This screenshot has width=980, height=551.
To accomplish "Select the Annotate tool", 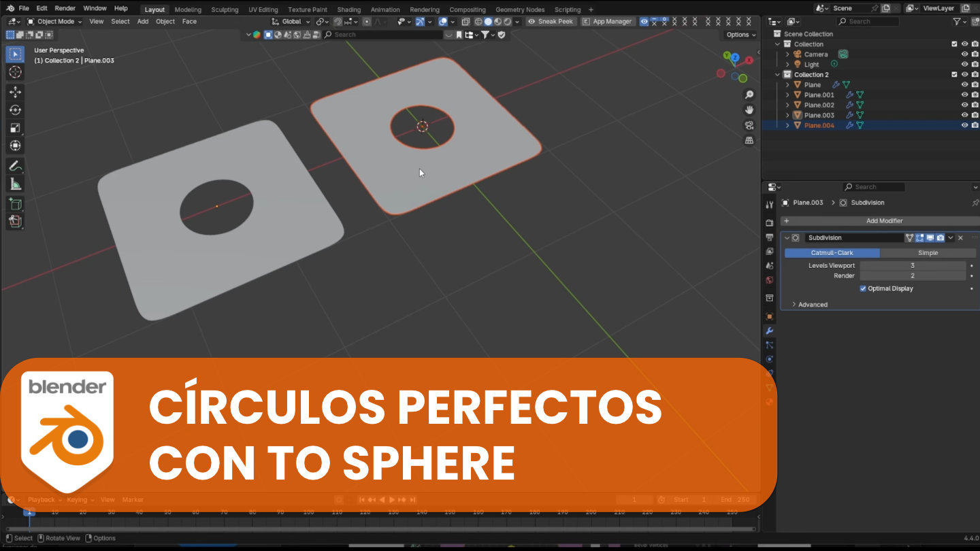I will point(15,166).
